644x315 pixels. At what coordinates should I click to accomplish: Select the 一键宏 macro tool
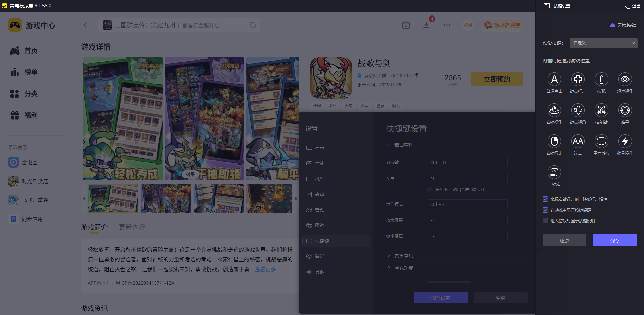pos(554,172)
